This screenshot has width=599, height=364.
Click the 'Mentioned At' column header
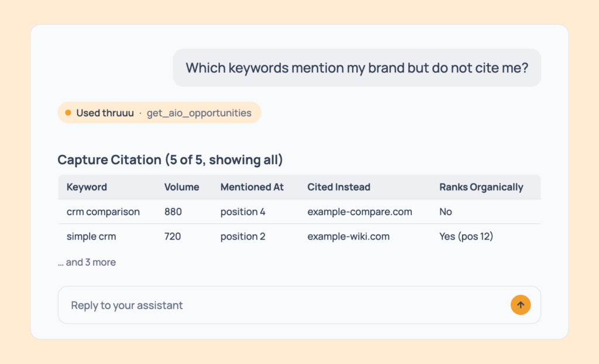click(x=252, y=187)
